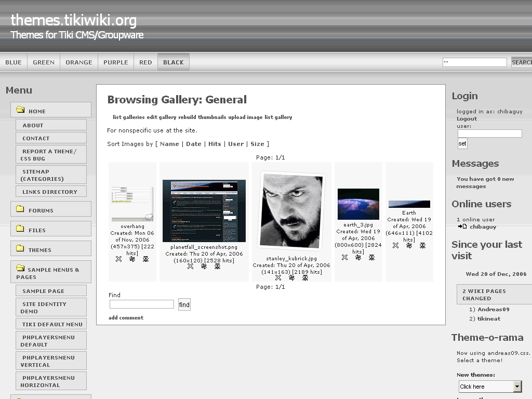
Task: Click the arrows icon under the Earth image
Action: 409,245
